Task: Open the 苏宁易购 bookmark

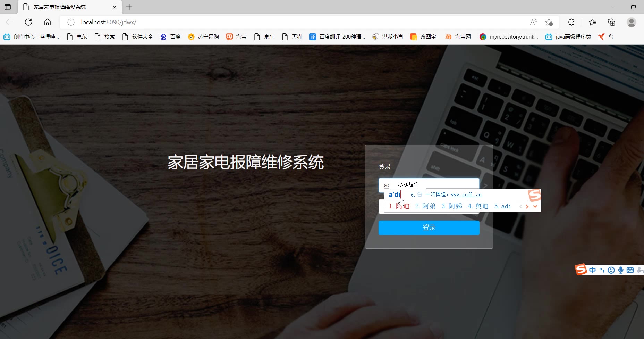Action: 203,37
